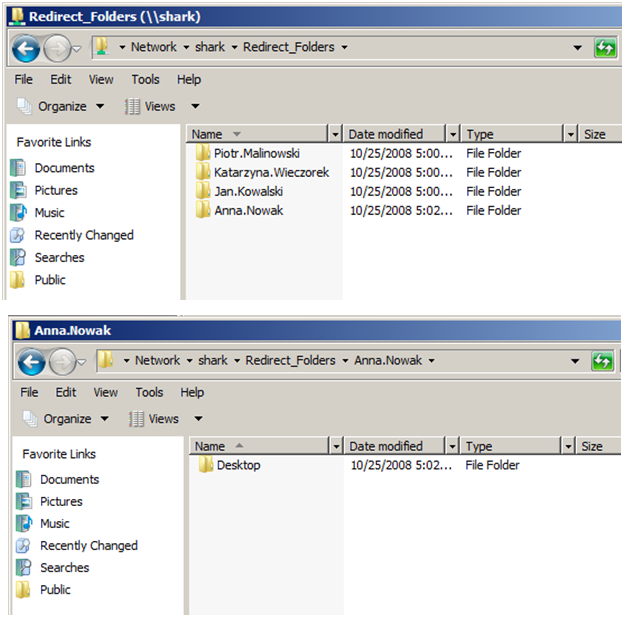Open File menu in Anna.Nowak window
This screenshot has height=617, width=625.
pos(29,392)
